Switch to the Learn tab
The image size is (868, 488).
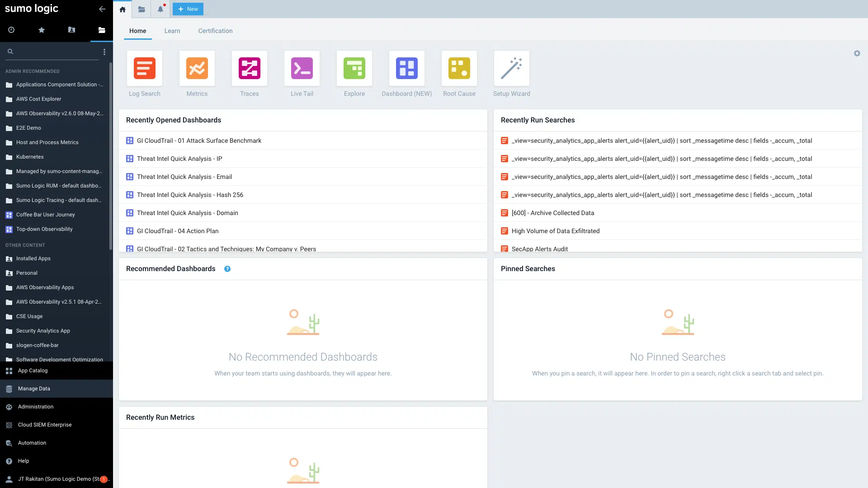click(172, 31)
